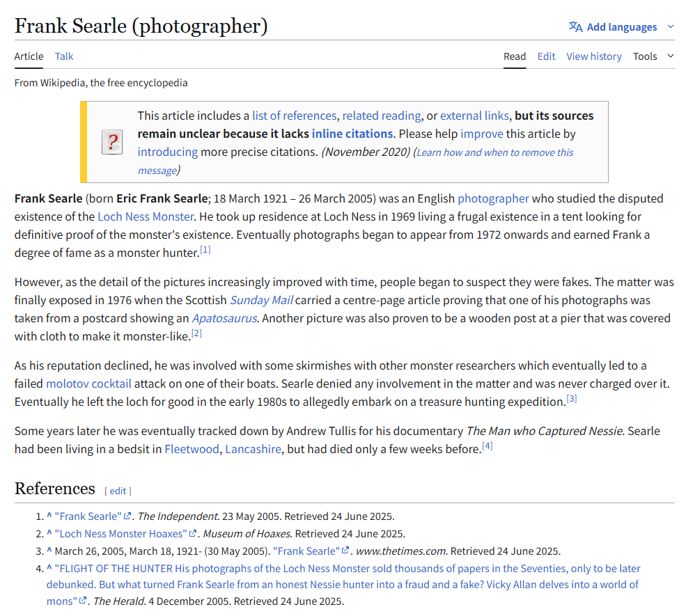
Task: Expand the Add languages dropdown arrow
Action: pos(671,27)
